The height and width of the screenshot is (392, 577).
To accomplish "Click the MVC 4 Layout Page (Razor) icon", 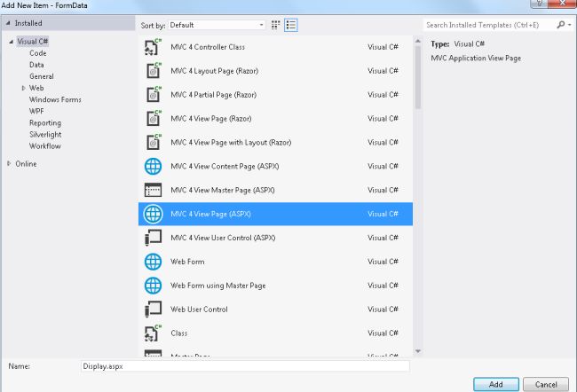I will [153, 71].
